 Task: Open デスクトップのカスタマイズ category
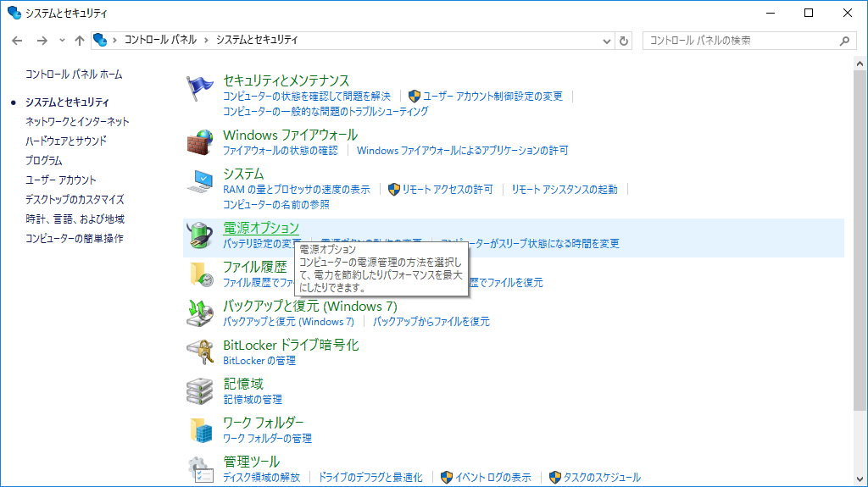[75, 199]
